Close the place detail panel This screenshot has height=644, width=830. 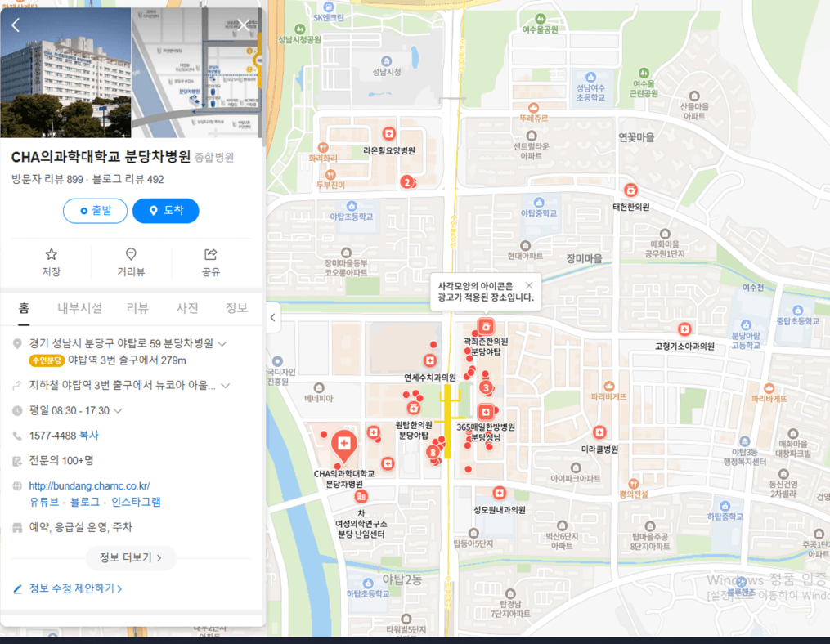click(244, 25)
